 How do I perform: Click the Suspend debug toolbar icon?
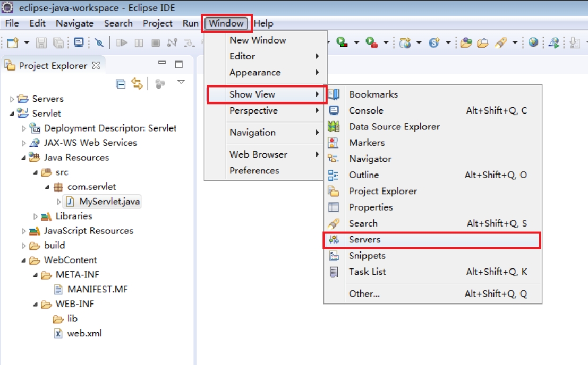click(139, 42)
